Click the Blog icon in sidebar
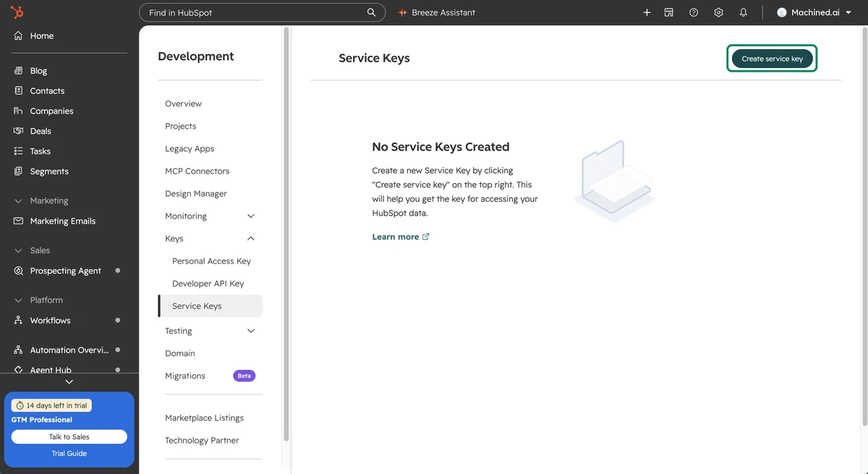 click(x=19, y=71)
